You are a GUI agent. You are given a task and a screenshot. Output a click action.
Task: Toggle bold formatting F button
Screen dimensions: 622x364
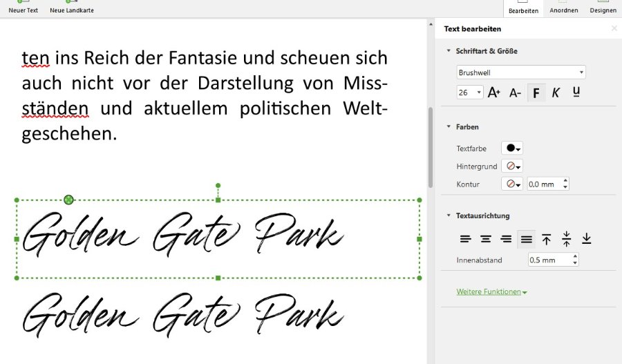(536, 93)
